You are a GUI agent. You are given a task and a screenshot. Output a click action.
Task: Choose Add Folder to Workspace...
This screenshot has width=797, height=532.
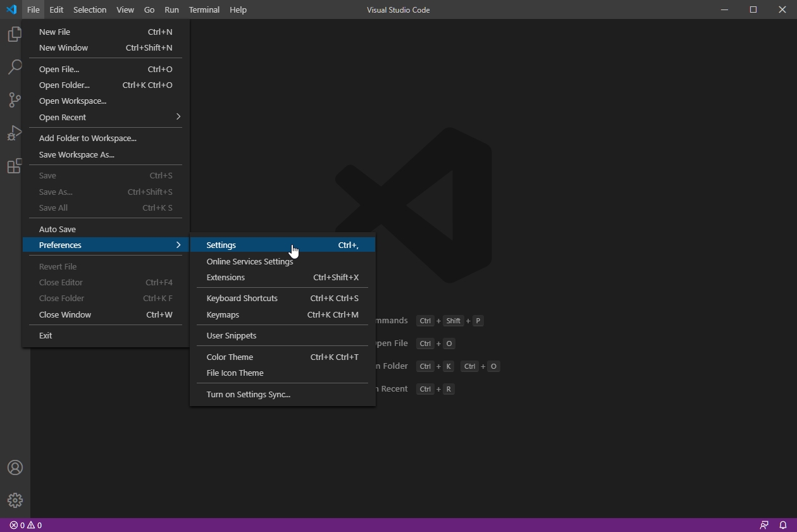pos(106,138)
